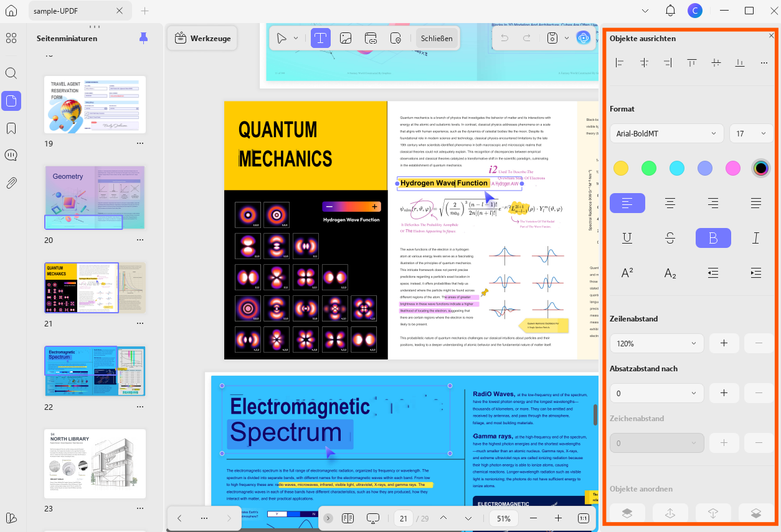Select page 19 thumbnail
This screenshot has width=781, height=532.
point(95,104)
